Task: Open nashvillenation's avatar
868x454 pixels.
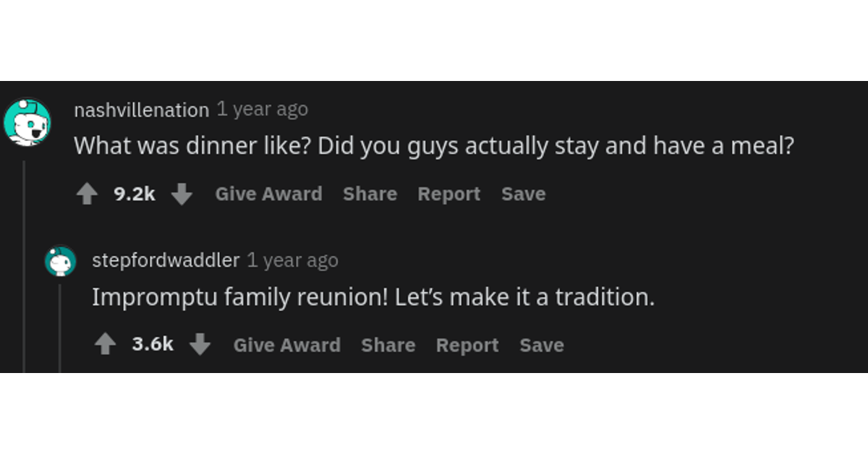Action: click(x=27, y=122)
